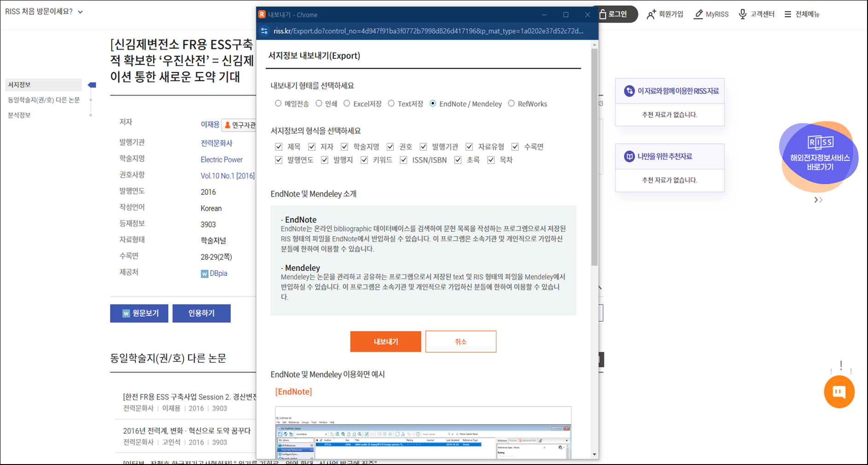868x465 pixels.
Task: Click the 인용하기 button
Action: click(x=201, y=313)
